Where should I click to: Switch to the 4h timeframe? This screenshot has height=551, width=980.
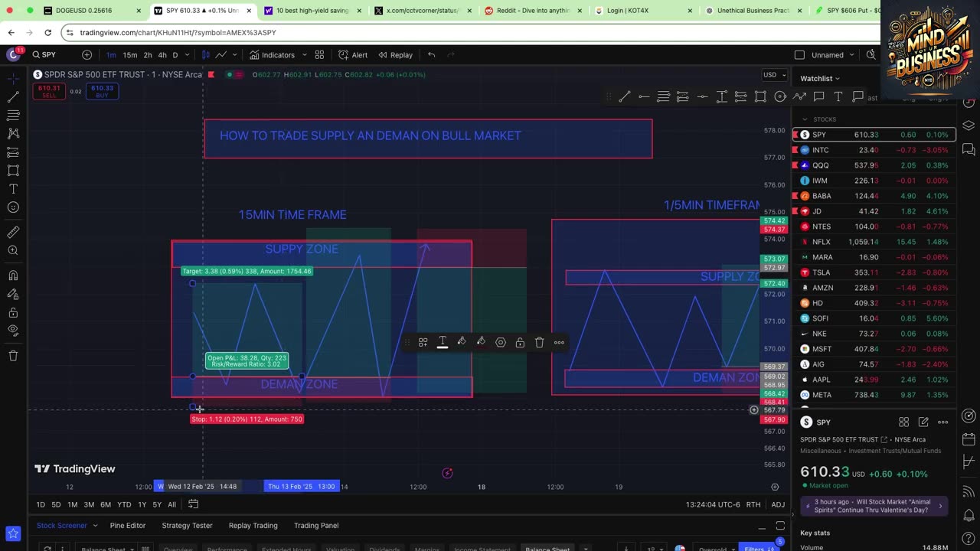click(162, 55)
